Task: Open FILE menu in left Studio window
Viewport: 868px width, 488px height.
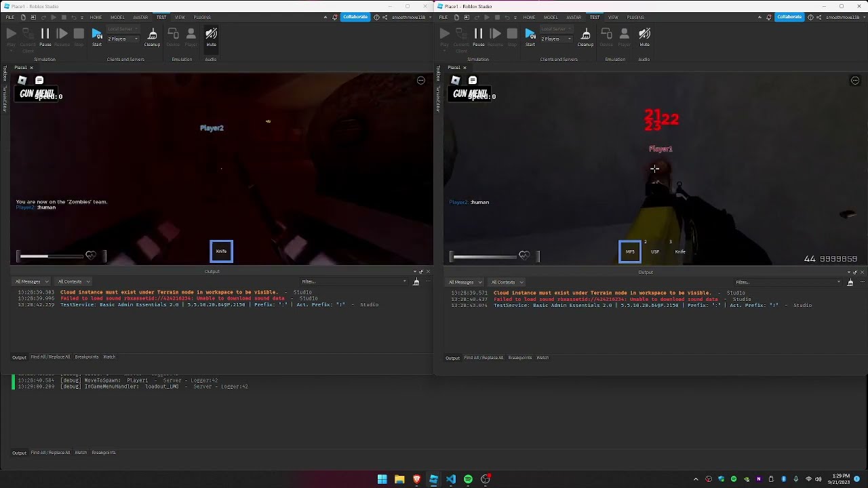Action: tap(10, 17)
